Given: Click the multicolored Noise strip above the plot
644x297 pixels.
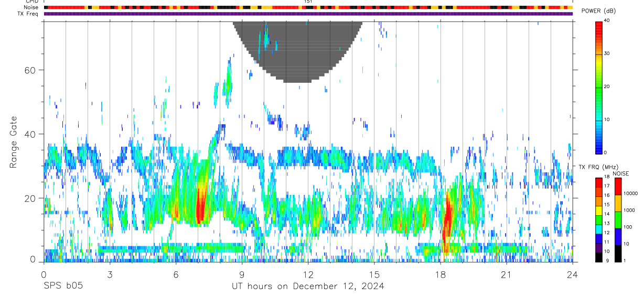Looking at the screenshot, I should pyautogui.click(x=308, y=7).
